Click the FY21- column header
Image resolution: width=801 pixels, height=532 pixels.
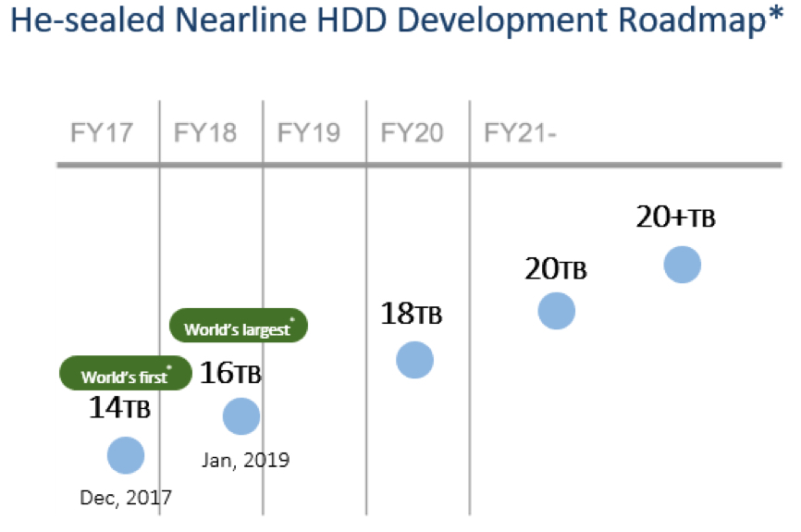click(x=520, y=133)
